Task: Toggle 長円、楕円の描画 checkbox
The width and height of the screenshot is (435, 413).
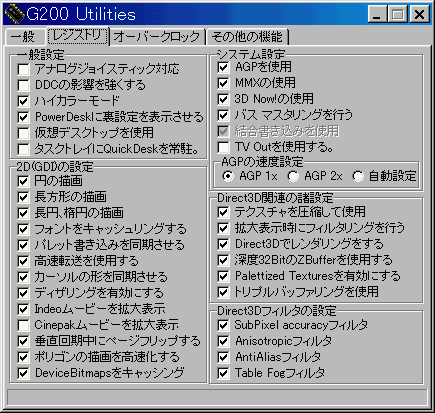Action: pos(23,213)
